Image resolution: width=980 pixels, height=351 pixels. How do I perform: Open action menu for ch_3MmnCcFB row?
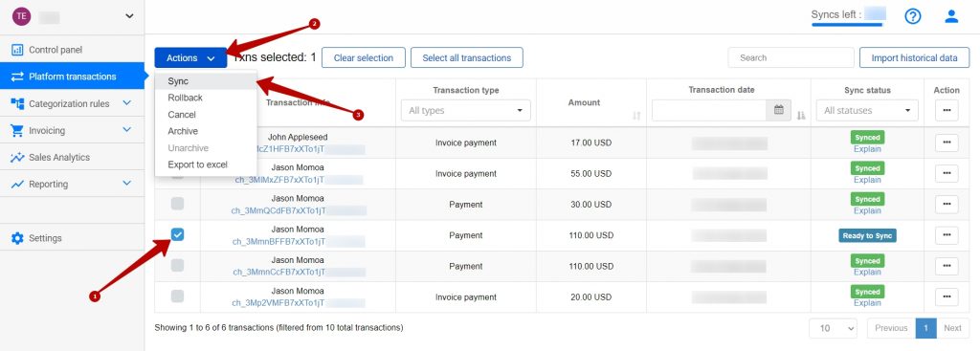tap(947, 266)
